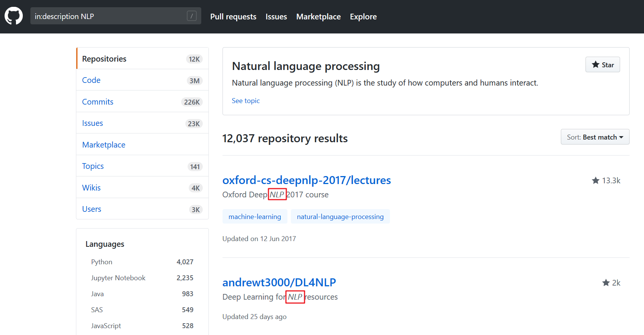The height and width of the screenshot is (335, 644).
Task: Switch to Commits search results
Action: tap(98, 102)
